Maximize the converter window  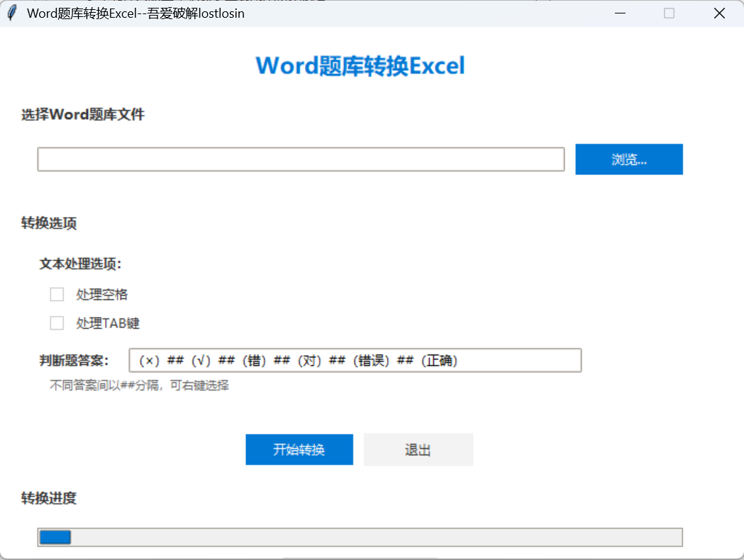(668, 13)
